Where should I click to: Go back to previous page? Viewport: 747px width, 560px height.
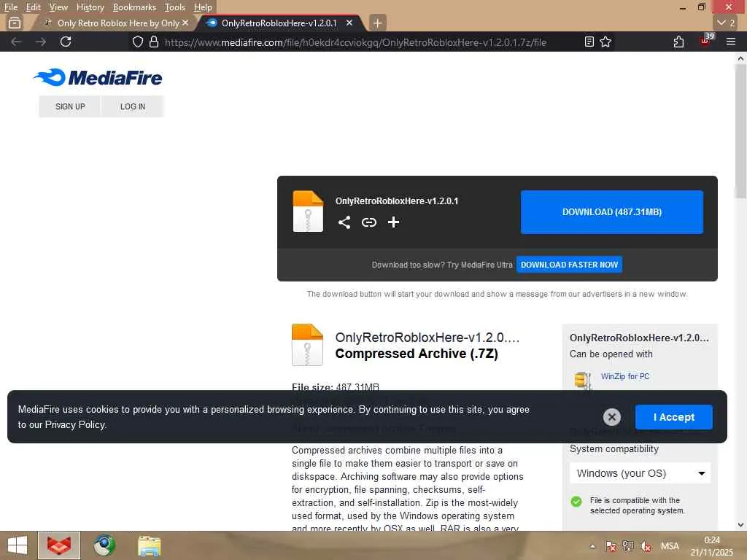pos(16,42)
